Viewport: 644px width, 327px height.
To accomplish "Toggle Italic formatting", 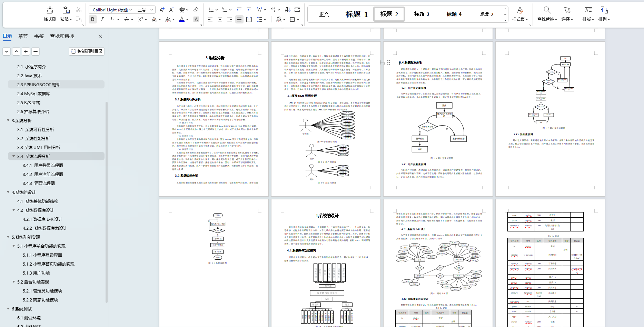I will pos(102,19).
